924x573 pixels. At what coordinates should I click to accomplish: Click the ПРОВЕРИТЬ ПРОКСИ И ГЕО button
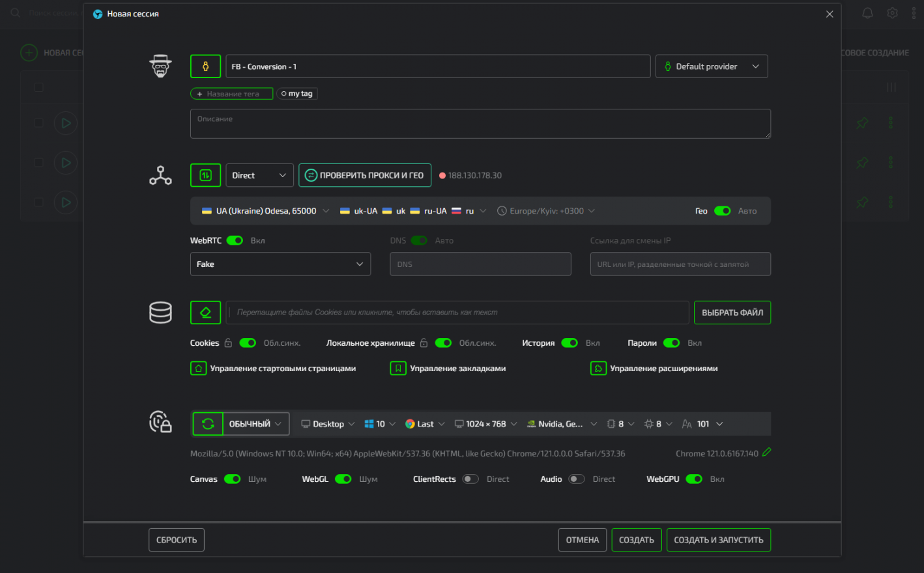[x=365, y=175]
